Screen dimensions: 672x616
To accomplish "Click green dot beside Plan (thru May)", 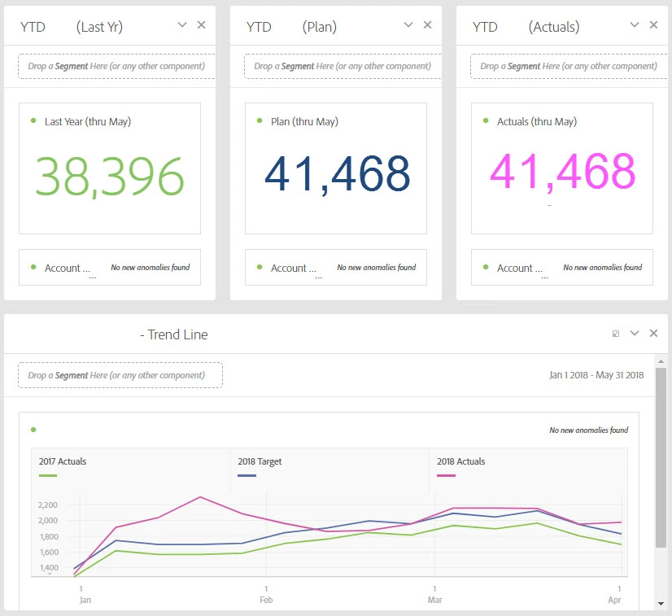I will (x=260, y=121).
